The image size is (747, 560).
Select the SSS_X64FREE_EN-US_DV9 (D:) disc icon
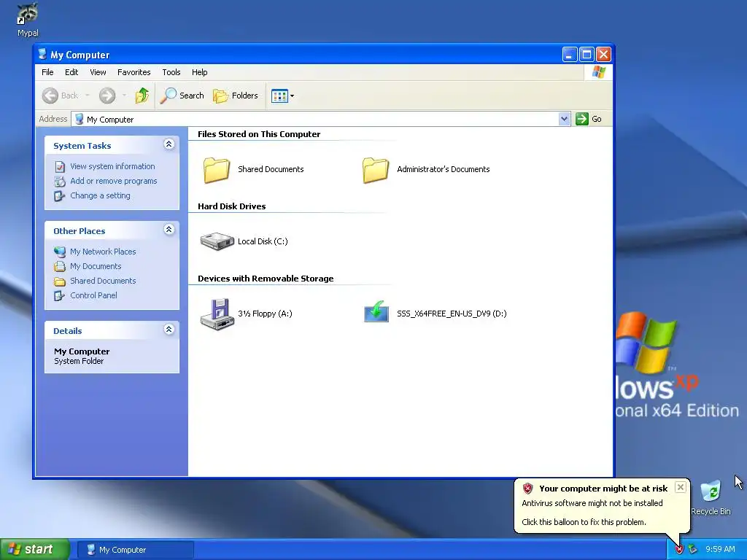376,312
